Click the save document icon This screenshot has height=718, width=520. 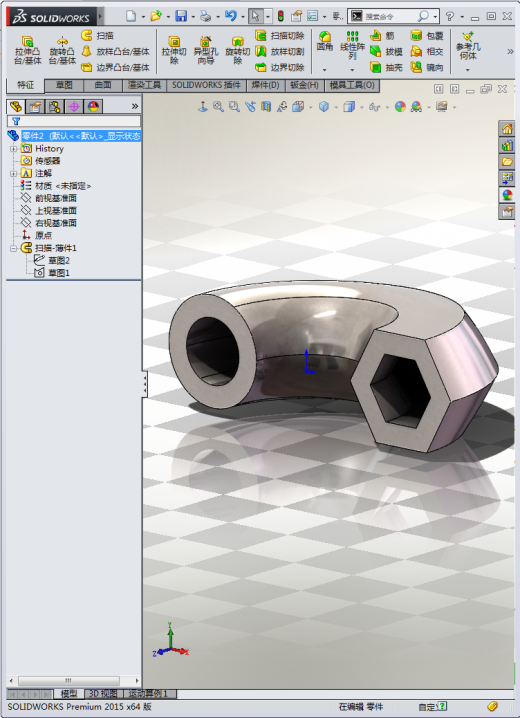(x=181, y=16)
